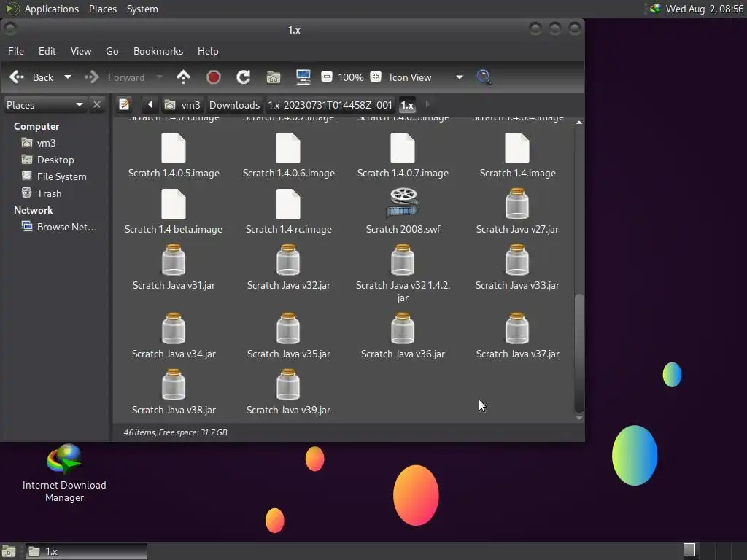Select the Scratch Java v32.jar file
Screen dimensions: 747x560
pos(288,268)
